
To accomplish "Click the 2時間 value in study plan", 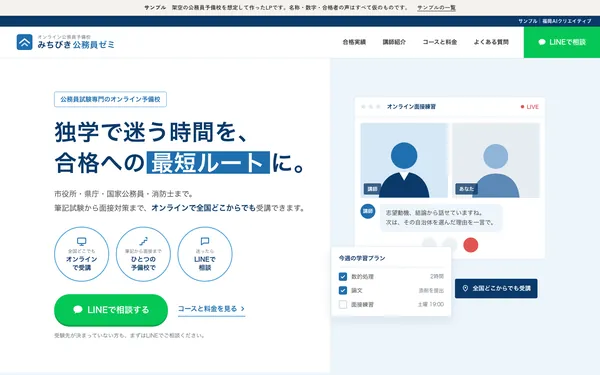I will 437,276.
